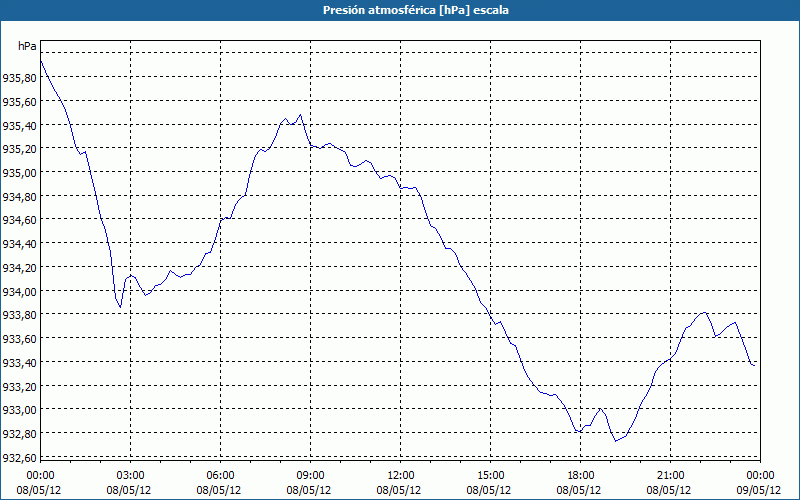
Task: Select the 09/05/12 date label
Action: point(759,490)
